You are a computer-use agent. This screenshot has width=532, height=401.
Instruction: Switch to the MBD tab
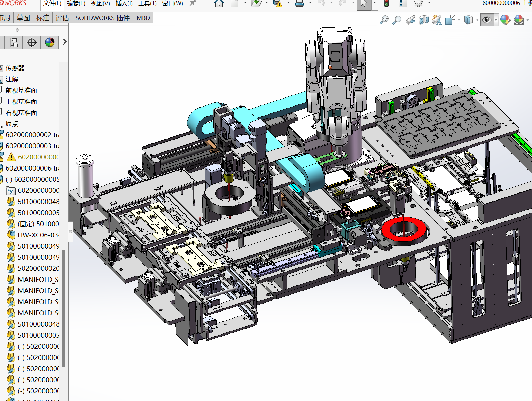143,18
